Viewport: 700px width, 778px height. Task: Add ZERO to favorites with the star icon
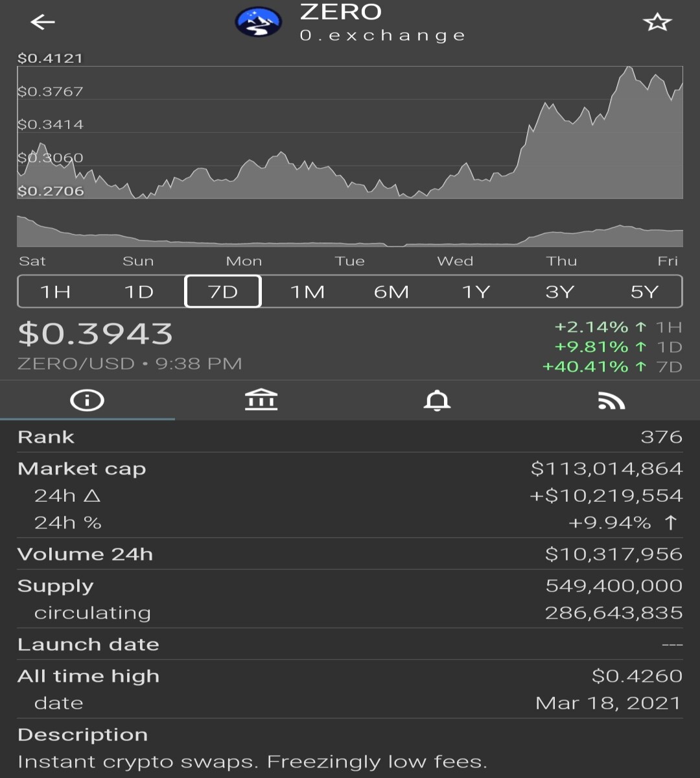[657, 23]
